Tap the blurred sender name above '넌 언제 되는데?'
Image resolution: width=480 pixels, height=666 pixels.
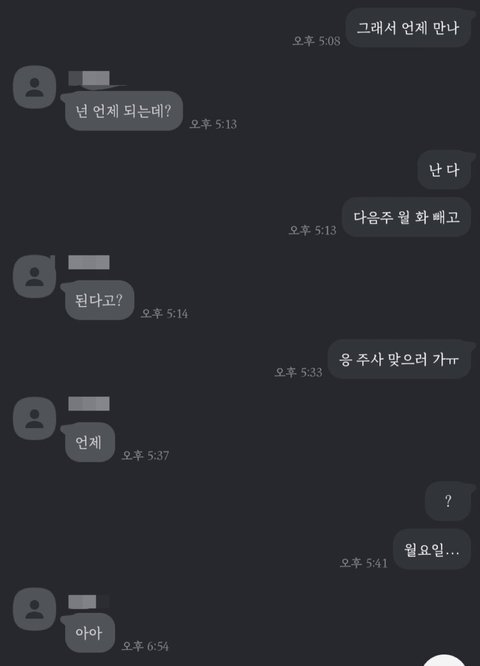pos(89,78)
